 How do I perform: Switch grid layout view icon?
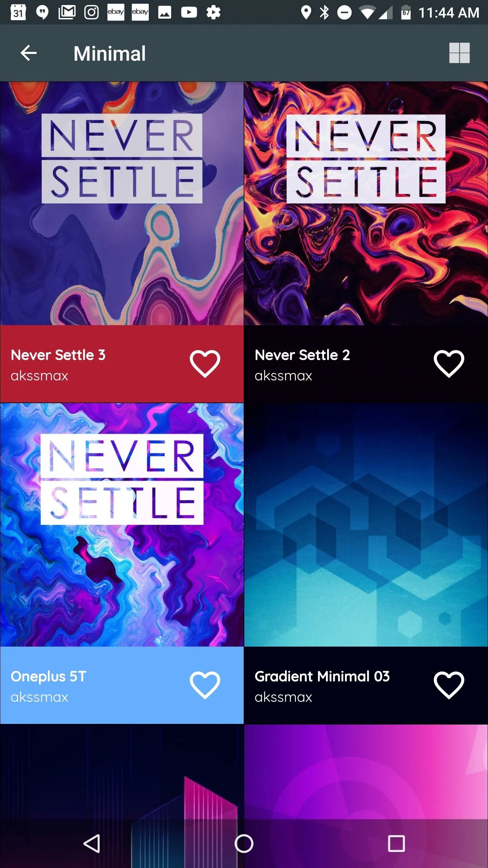pos(459,53)
